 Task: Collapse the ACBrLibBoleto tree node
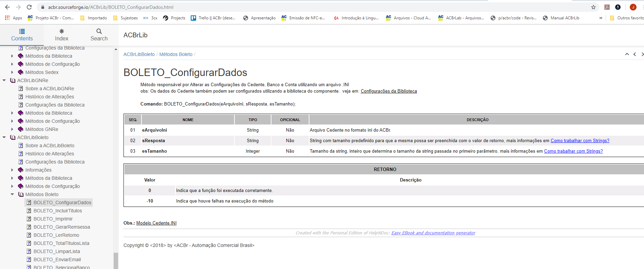(x=4, y=137)
